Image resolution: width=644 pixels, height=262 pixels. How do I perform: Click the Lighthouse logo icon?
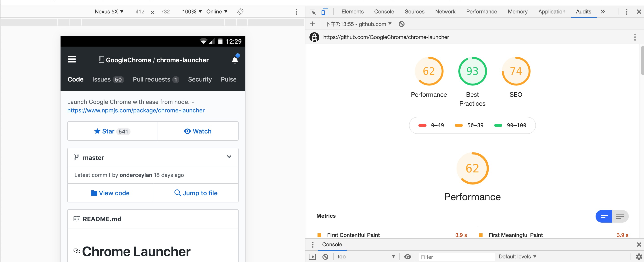pos(314,37)
